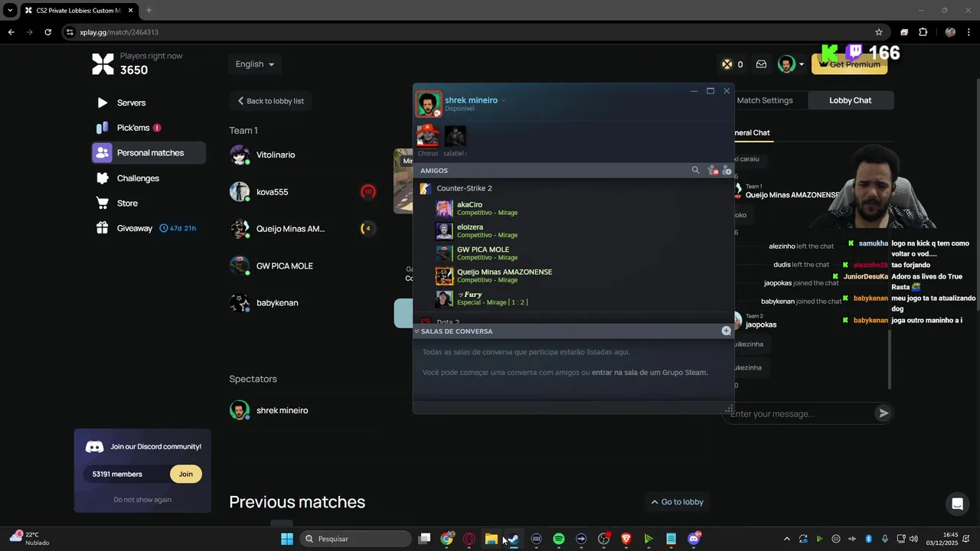980x551 pixels.
Task: Click 'entrar na sala de um Grupo Steam' link
Action: pos(649,373)
